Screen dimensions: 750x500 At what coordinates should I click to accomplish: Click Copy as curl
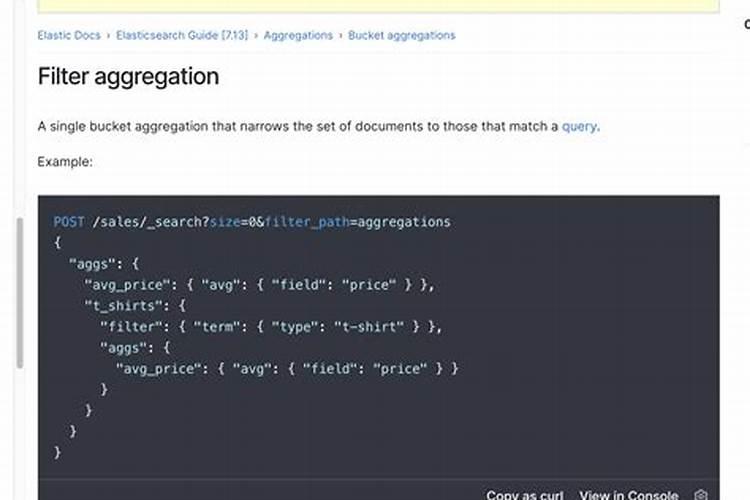[525, 495]
